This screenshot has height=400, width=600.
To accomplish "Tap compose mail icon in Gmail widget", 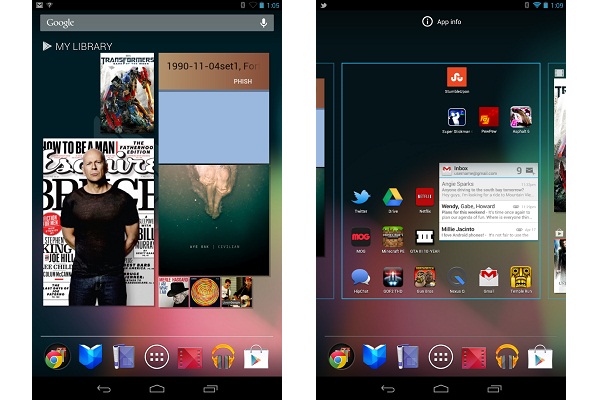I will coord(529,171).
